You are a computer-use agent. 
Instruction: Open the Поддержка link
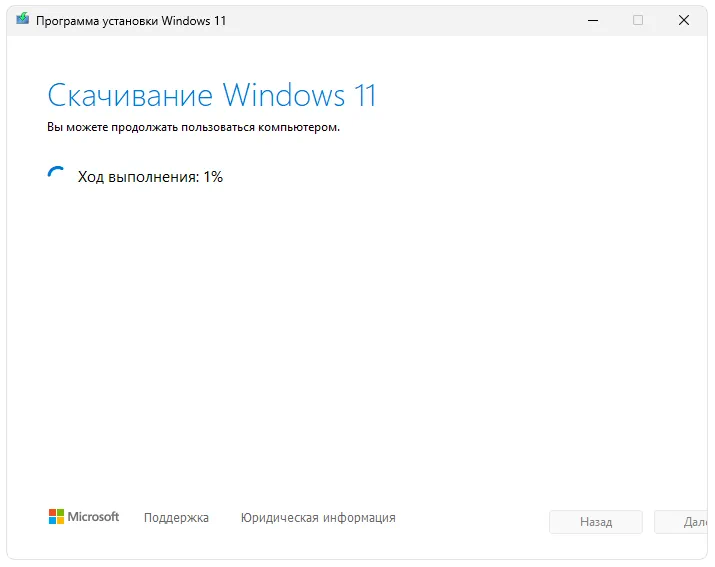pyautogui.click(x=176, y=518)
